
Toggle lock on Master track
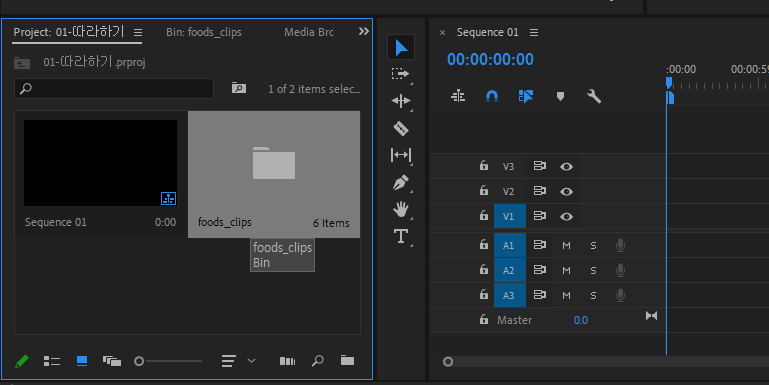click(x=484, y=320)
